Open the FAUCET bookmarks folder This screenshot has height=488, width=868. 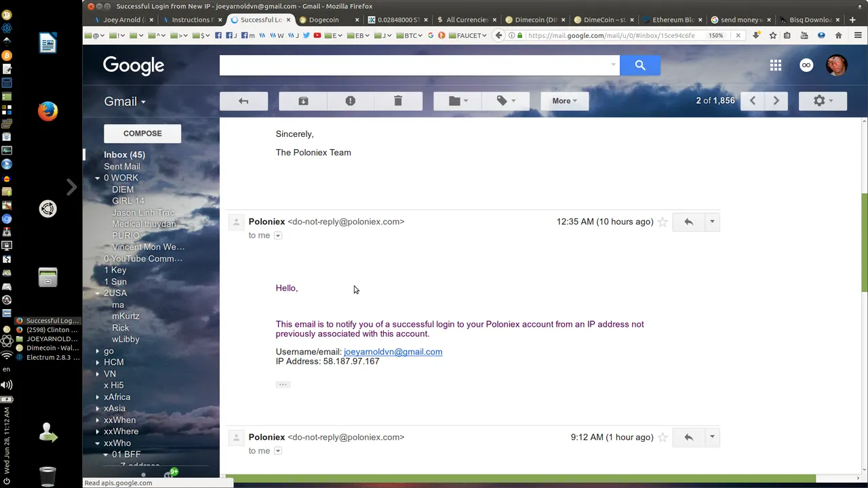(469, 35)
